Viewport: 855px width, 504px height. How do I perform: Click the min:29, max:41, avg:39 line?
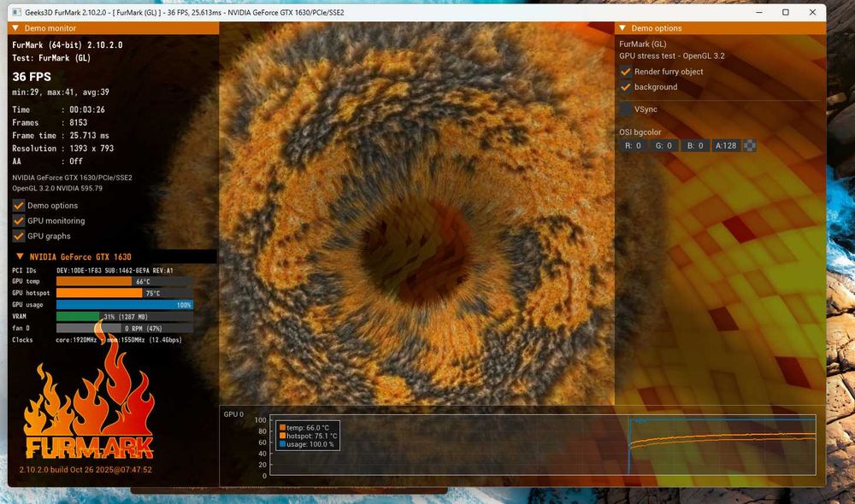pos(61,92)
